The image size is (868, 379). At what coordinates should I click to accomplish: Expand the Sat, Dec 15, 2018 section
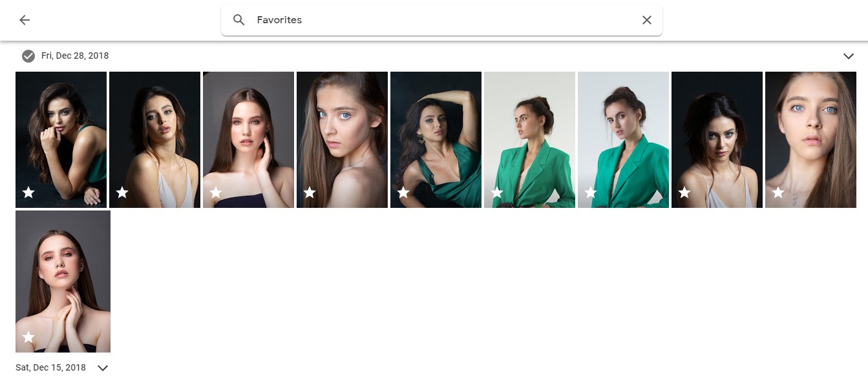[102, 368]
